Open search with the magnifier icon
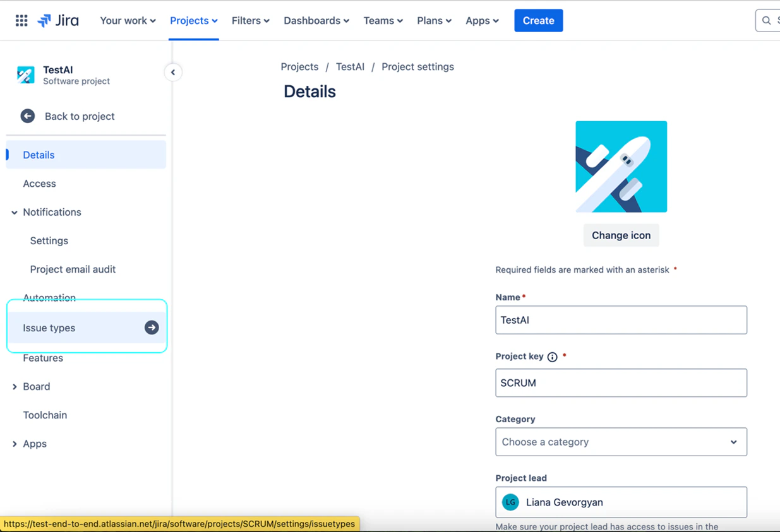 (766, 20)
